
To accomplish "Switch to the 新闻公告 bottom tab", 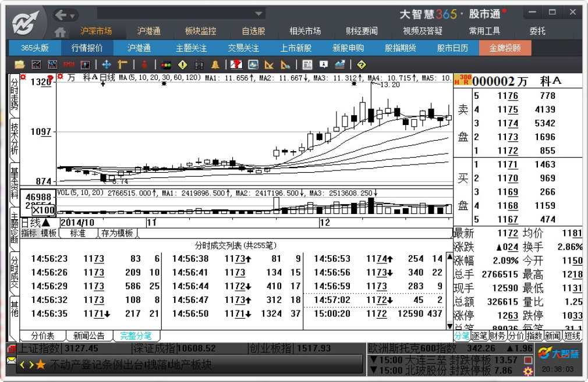I will coord(89,336).
